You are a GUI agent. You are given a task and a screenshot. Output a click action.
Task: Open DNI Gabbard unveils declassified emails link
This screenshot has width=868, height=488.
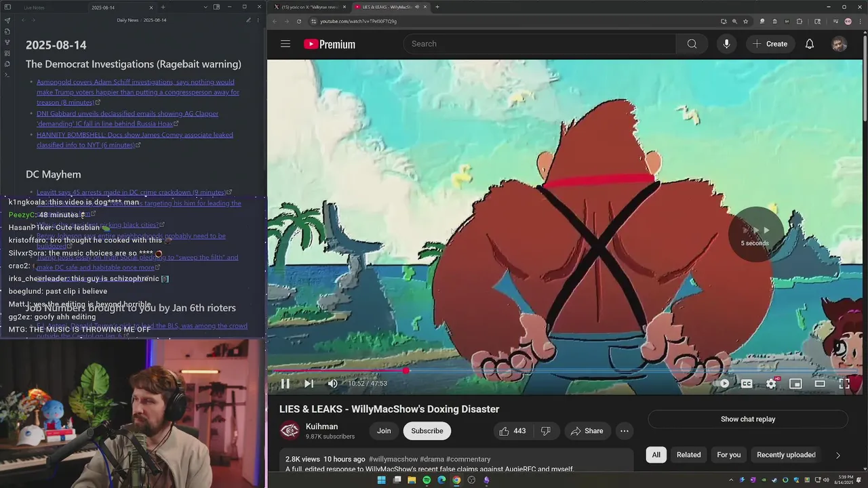[127, 119]
